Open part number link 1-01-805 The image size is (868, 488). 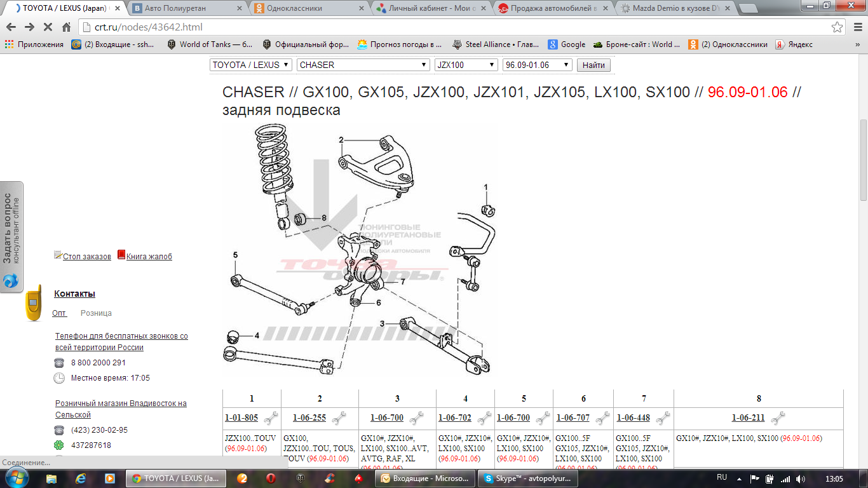tap(241, 417)
